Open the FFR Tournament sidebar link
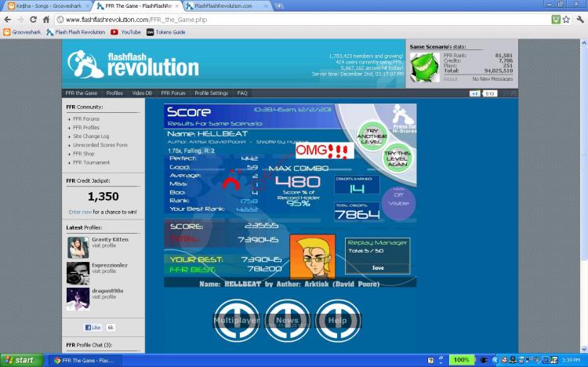 coord(92,162)
